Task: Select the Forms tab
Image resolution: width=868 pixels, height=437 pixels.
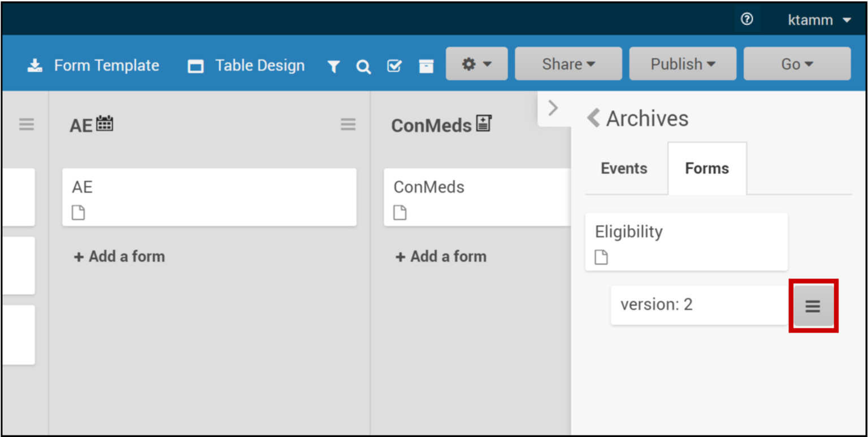Action: [707, 168]
